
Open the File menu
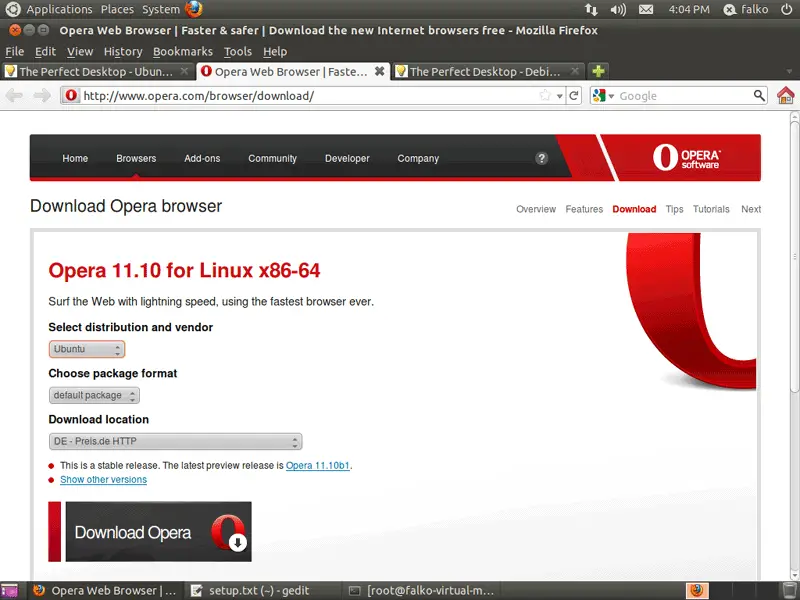click(x=14, y=52)
